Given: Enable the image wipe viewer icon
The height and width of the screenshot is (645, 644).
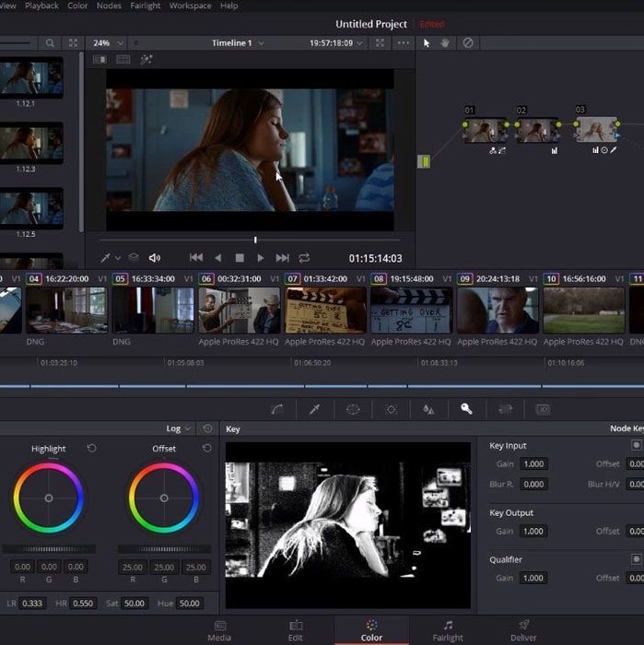Looking at the screenshot, I should [x=100, y=60].
